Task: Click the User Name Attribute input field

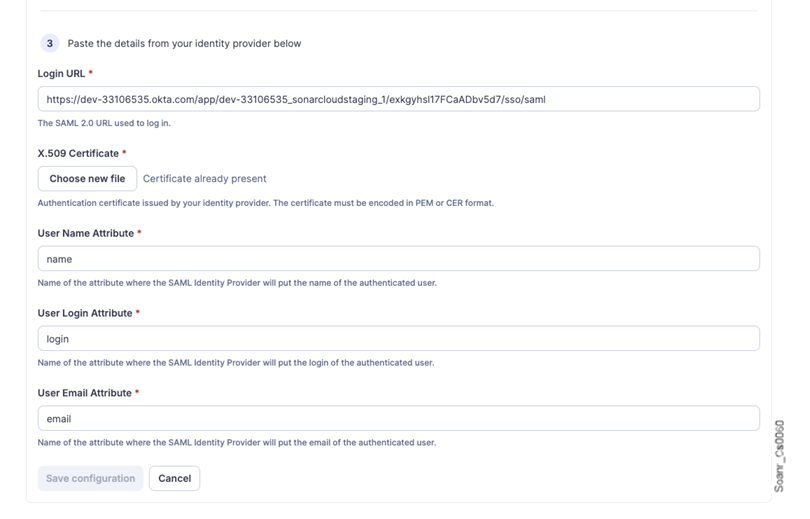Action: (398, 259)
